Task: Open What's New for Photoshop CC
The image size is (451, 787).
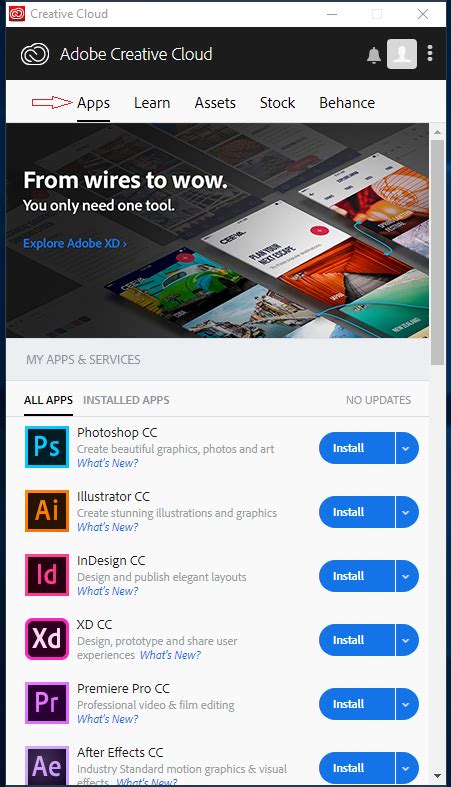Action: 107,463
